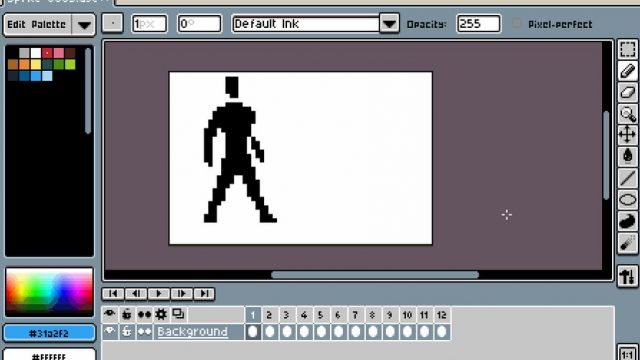Select the Move tool
Viewport: 640px width, 360px height.
(x=627, y=135)
